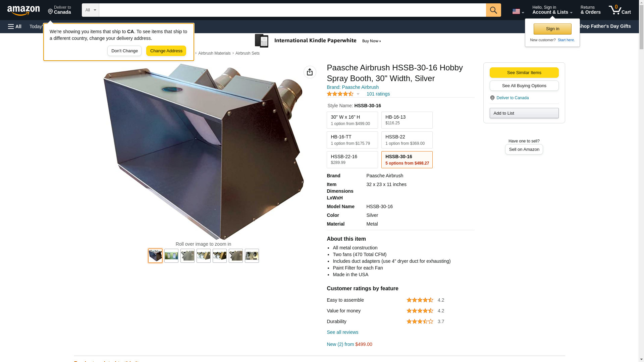Image resolution: width=644 pixels, height=362 pixels.
Task: Expand the star ratings popover arrow
Action: pyautogui.click(x=358, y=94)
